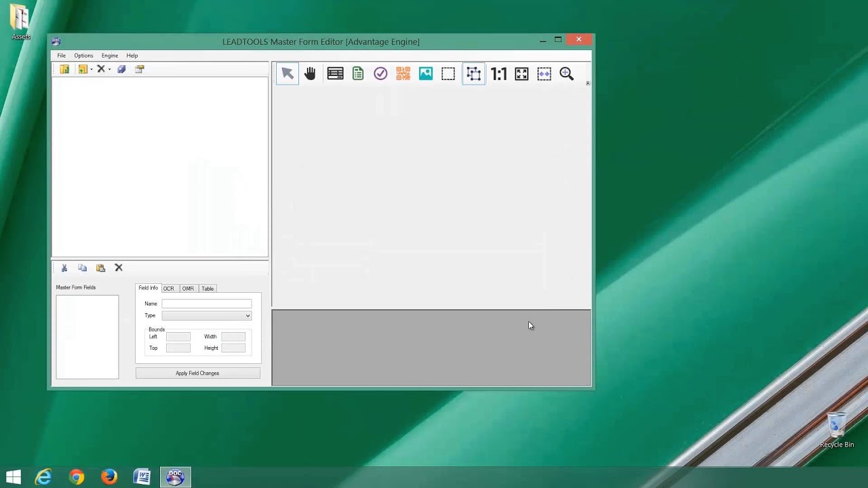Image resolution: width=868 pixels, height=488 pixels.
Task: Open the Help menu
Action: [x=132, y=56]
